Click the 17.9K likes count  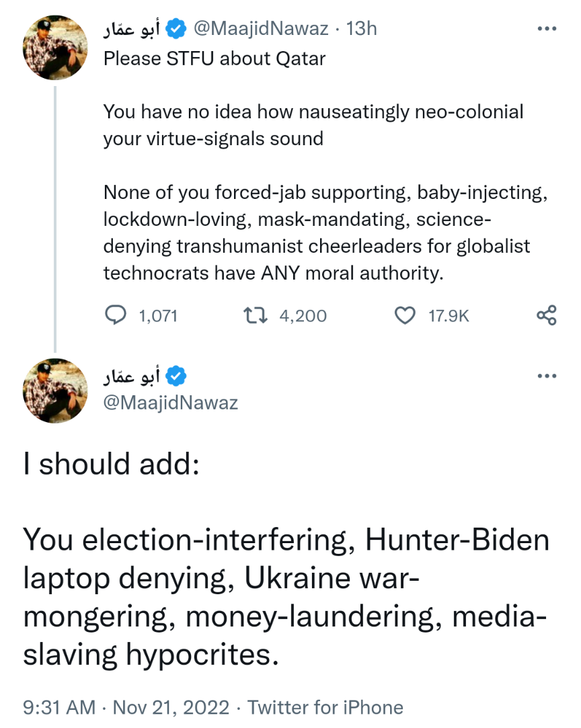pyautogui.click(x=449, y=315)
